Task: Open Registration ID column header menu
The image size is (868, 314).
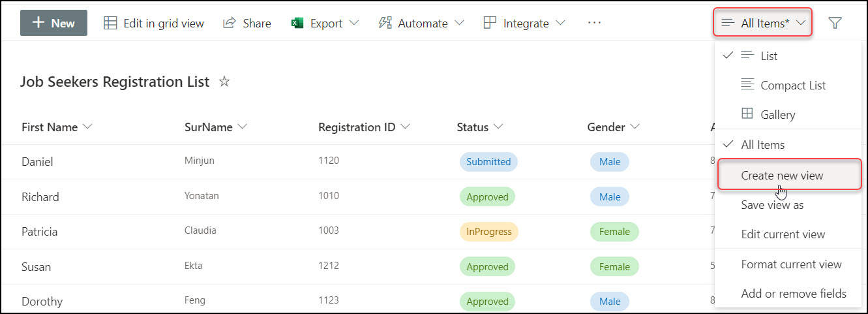Action: 364,127
